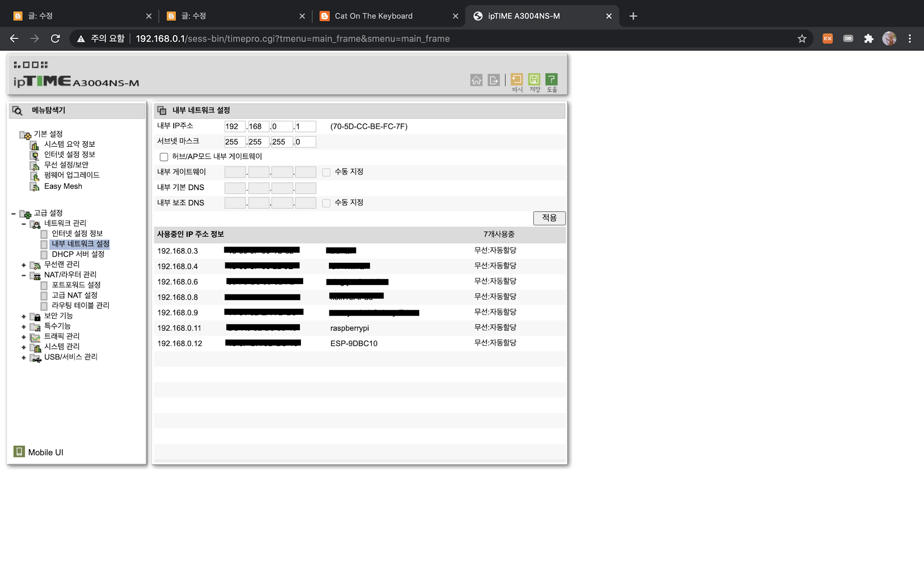Open Mobile UI phone icon
Screen dimensions: 924x578
pyautogui.click(x=19, y=452)
